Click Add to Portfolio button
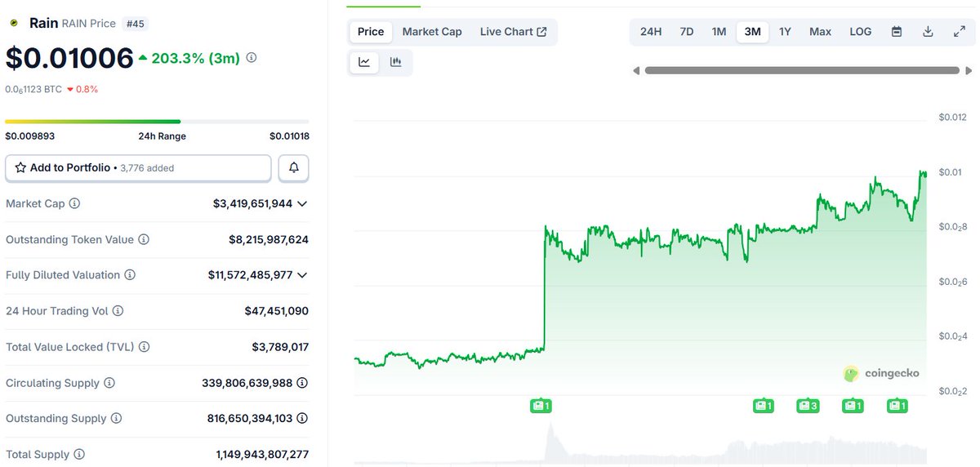The image size is (980, 467). (x=138, y=167)
